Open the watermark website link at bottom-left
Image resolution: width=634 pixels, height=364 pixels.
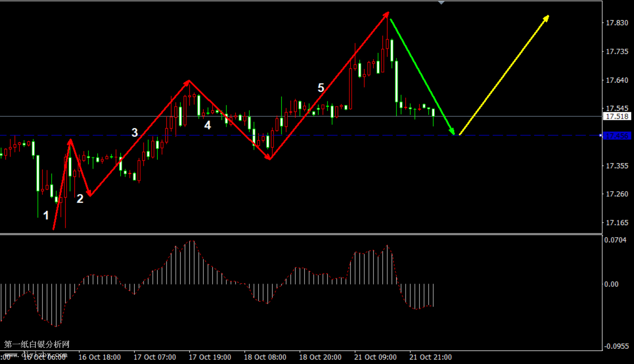pyautogui.click(x=36, y=355)
